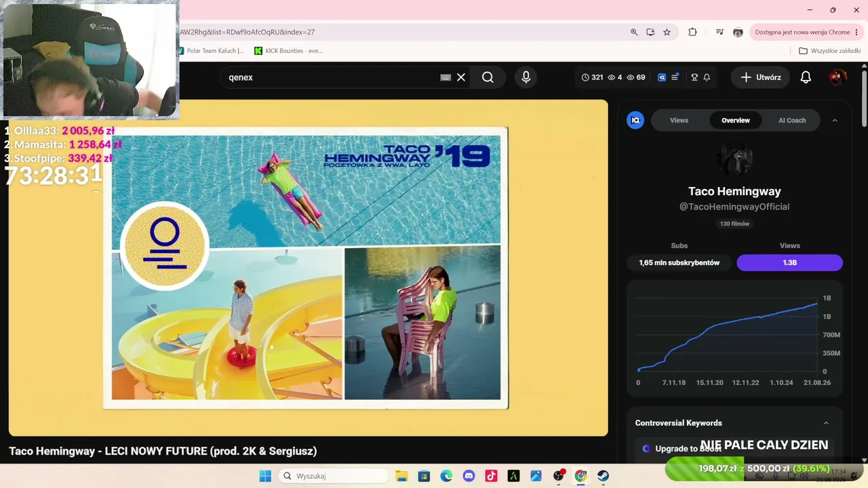Click the trophy icon in the extension toolbar

tap(694, 77)
